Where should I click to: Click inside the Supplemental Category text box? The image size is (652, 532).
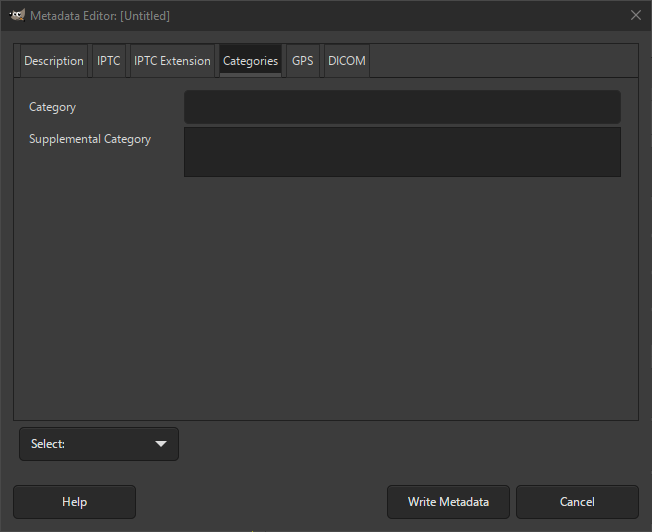[402, 152]
